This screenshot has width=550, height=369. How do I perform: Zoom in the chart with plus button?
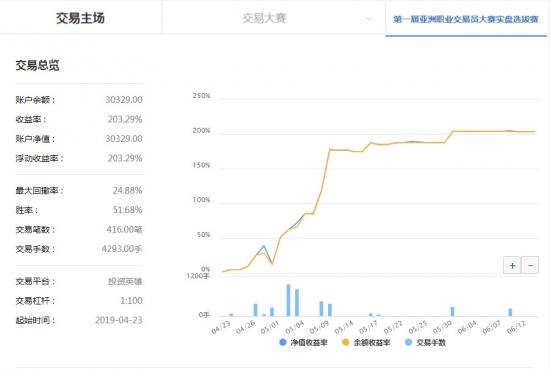pos(512,266)
